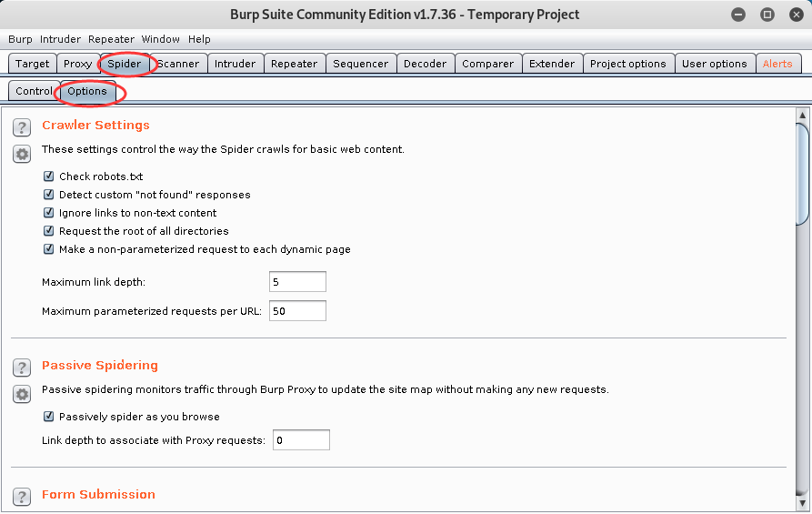Viewport: 812px width, 514px height.
Task: Click scrollbar down arrow
Action: pyautogui.click(x=803, y=502)
